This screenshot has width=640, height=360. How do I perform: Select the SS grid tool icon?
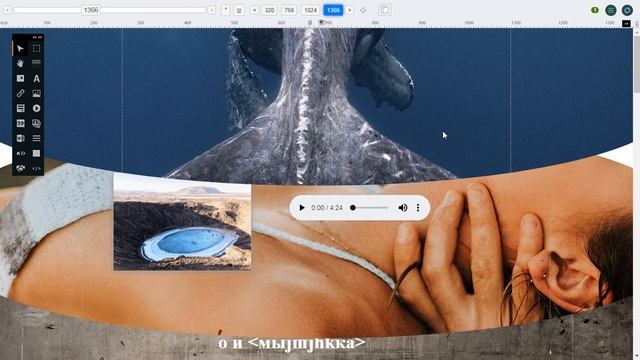click(x=20, y=123)
